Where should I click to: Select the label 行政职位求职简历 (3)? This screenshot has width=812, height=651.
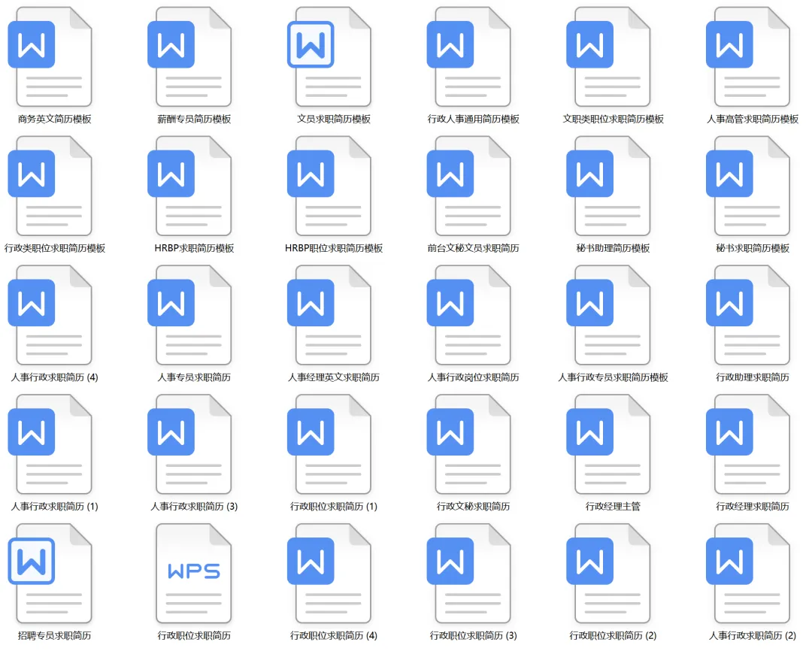[474, 635]
